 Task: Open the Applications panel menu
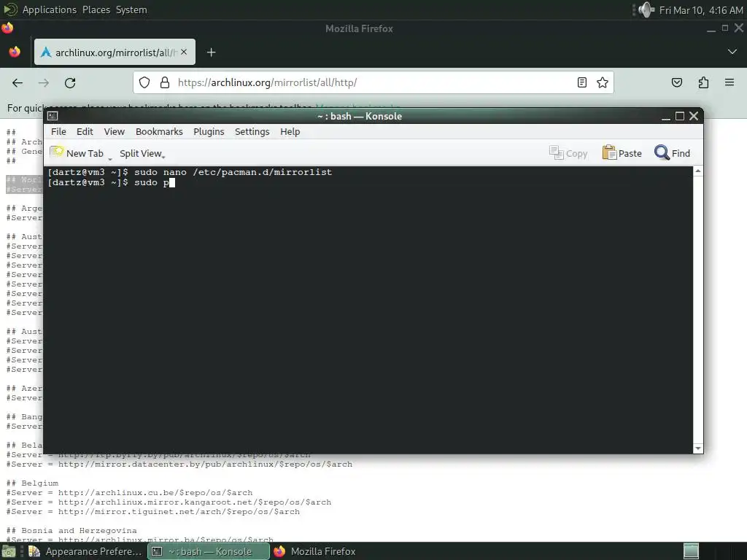click(x=49, y=9)
